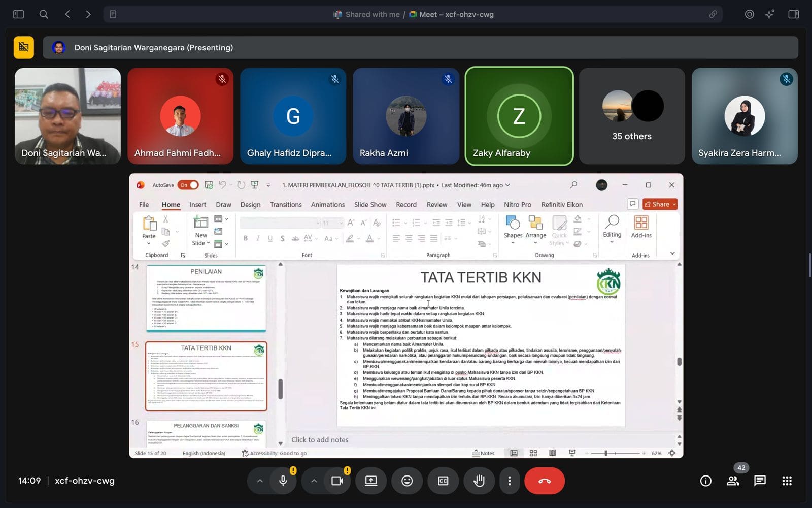The height and width of the screenshot is (508, 812).
Task: Toggle the camera on or off
Action: tap(337, 481)
